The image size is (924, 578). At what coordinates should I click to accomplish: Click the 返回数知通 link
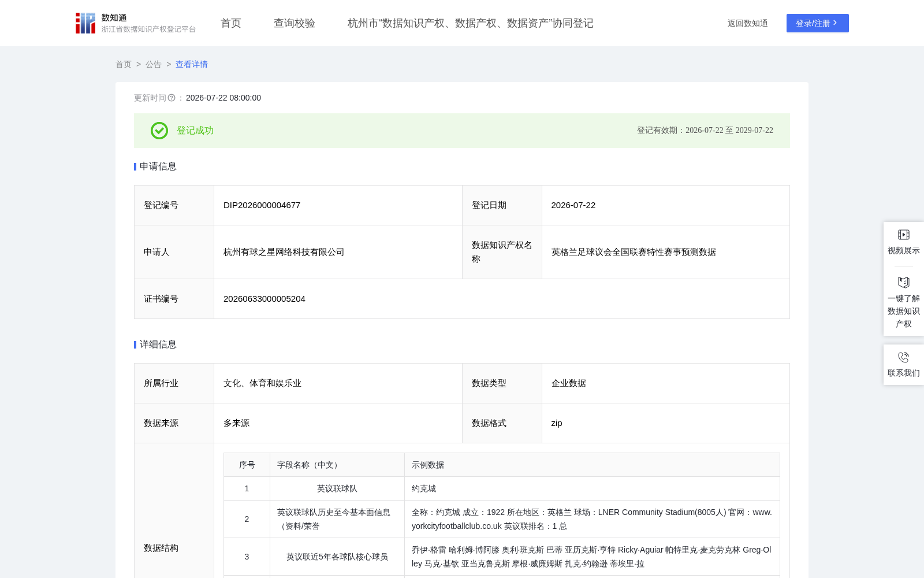748,23
